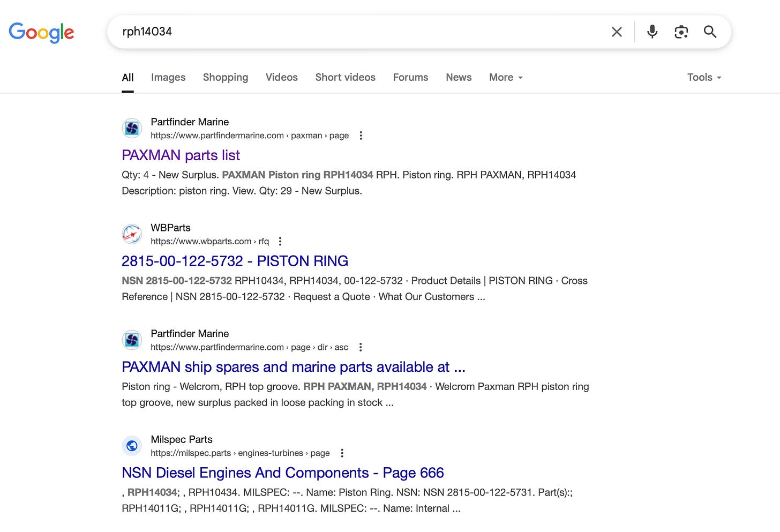The height and width of the screenshot is (532, 780).
Task: Click Partfinder Marine favicon above PAXMAN ship spares
Action: coord(132,340)
